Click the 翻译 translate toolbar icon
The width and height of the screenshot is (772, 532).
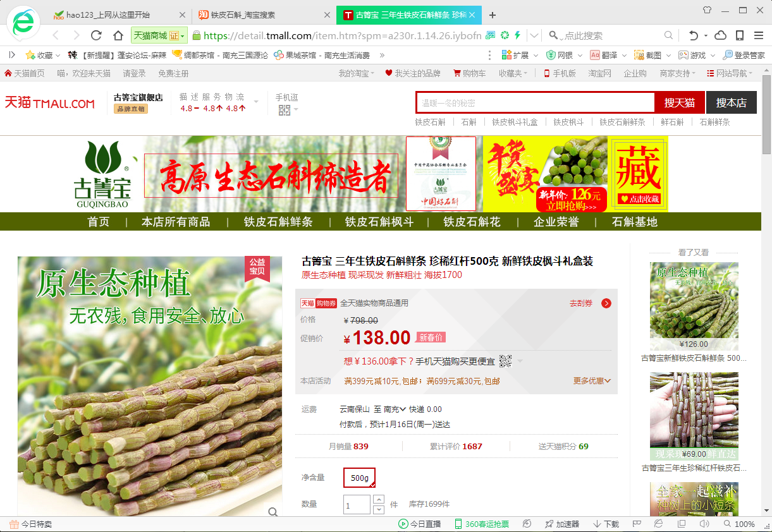603,56
